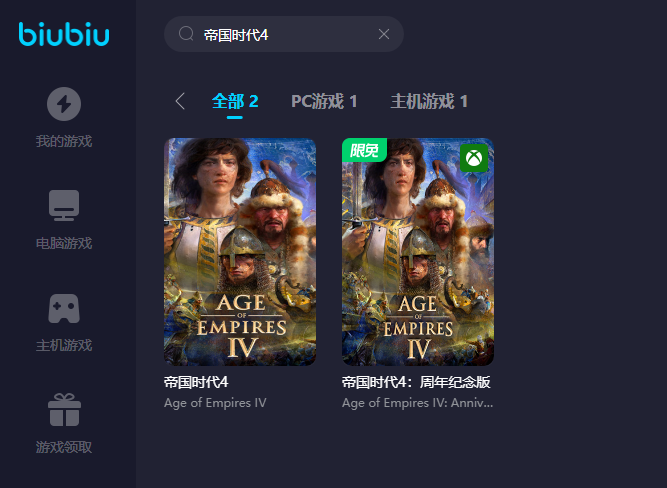Open the computer monitor PC games icon

[64, 205]
